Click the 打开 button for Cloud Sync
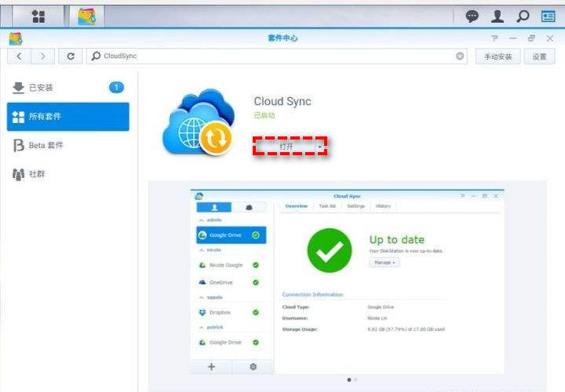The height and width of the screenshot is (392, 565). tap(286, 146)
